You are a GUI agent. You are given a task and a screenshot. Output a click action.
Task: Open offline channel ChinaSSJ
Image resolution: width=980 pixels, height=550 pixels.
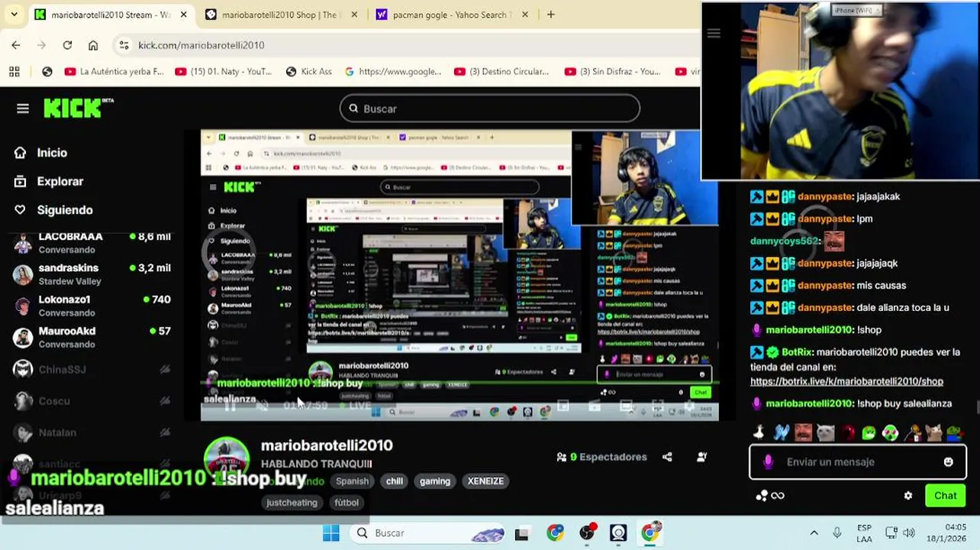[92, 370]
